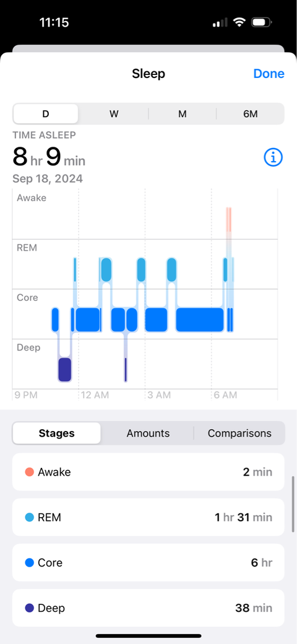Tap Done to close Sleep
Image resolution: width=297 pixels, height=644 pixels.
pyautogui.click(x=269, y=74)
